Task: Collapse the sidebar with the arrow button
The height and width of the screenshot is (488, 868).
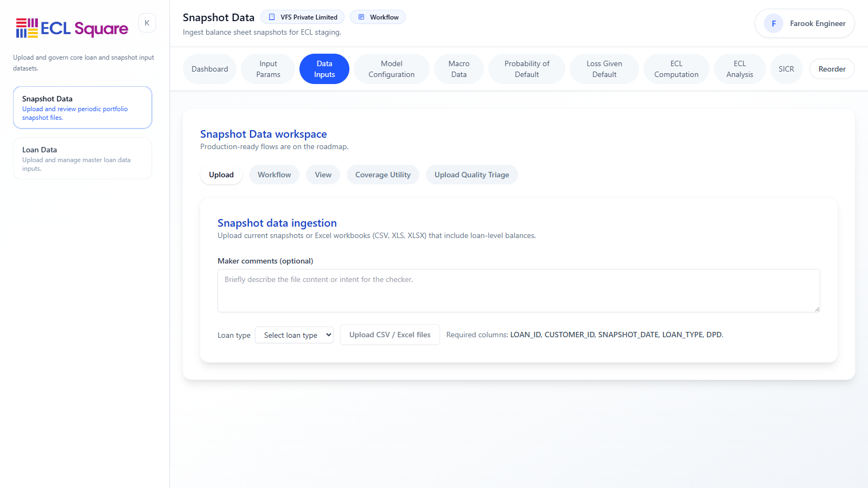Action: click(x=147, y=23)
